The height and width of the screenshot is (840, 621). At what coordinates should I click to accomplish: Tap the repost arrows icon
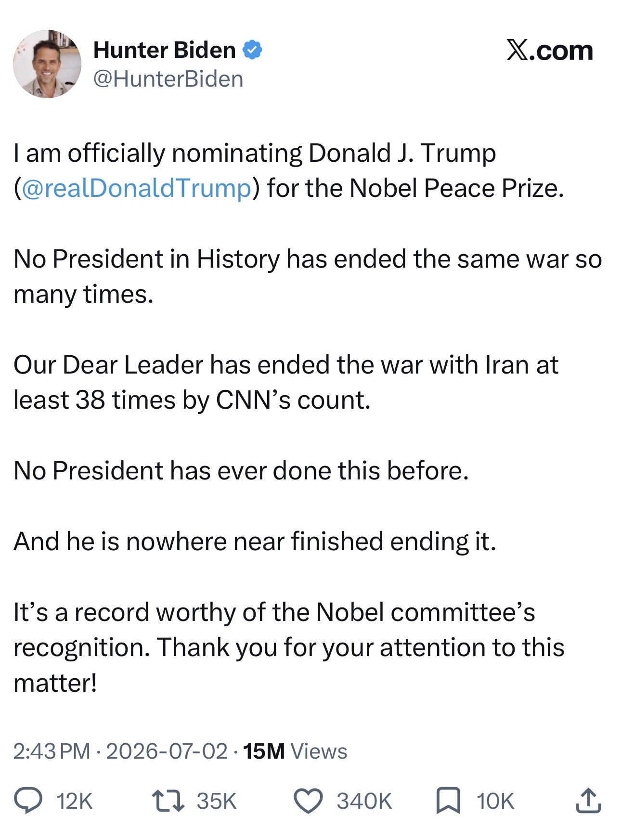(168, 801)
